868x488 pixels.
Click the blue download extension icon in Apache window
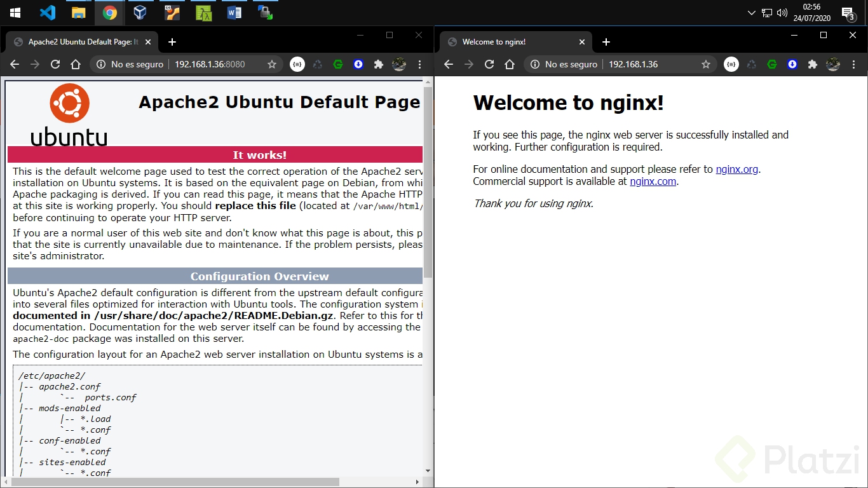click(x=358, y=64)
